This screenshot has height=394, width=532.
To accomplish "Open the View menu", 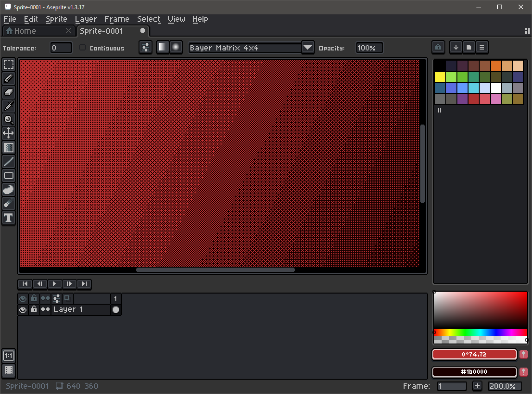I will (x=177, y=19).
